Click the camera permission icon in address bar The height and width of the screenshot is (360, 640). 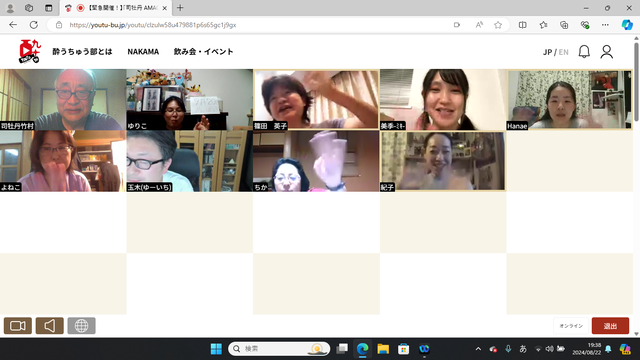point(457,25)
